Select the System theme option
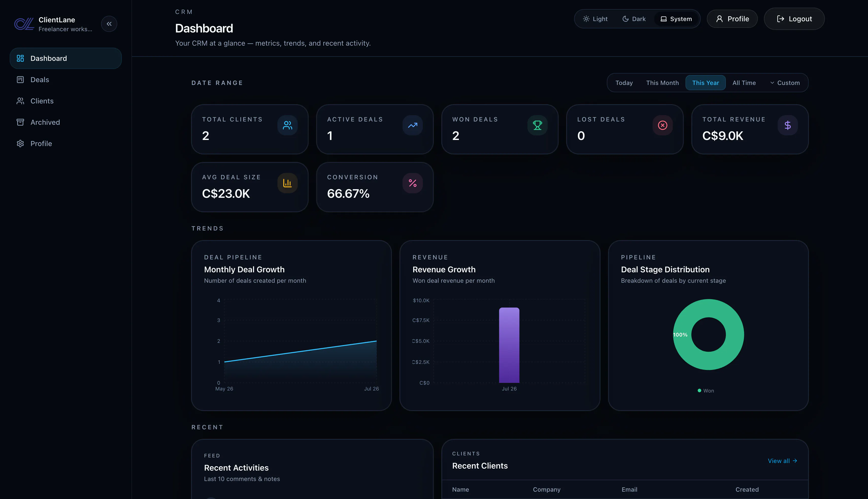The image size is (868, 499). tap(676, 19)
